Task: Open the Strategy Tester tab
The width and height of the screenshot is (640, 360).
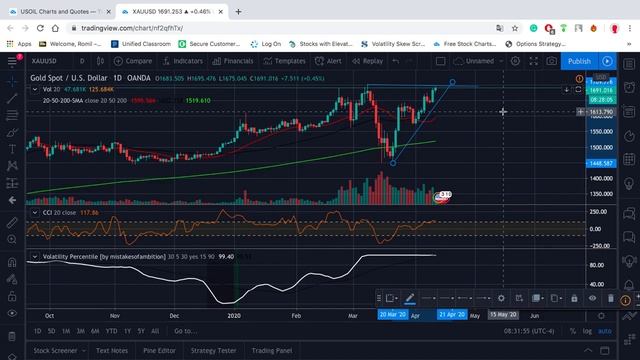Action: [213, 351]
